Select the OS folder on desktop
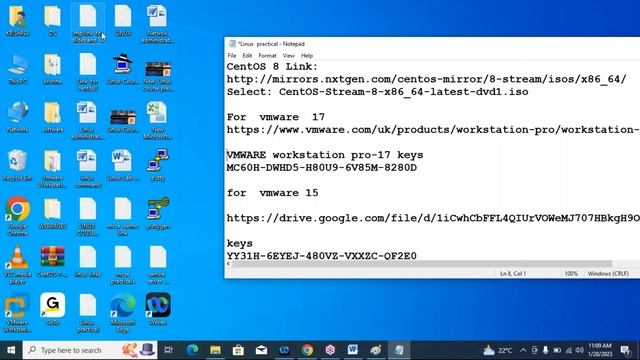640x360 pixels. 53,21
